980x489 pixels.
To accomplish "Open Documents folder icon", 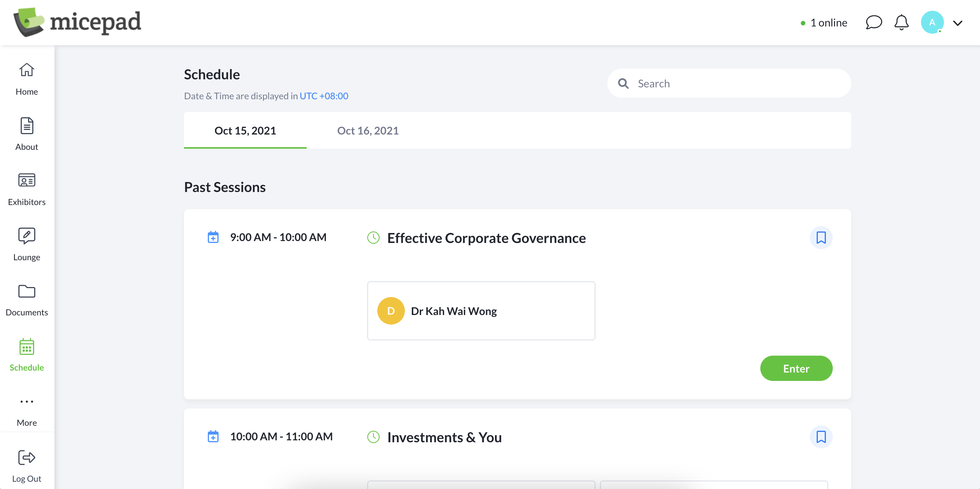I will click(26, 292).
